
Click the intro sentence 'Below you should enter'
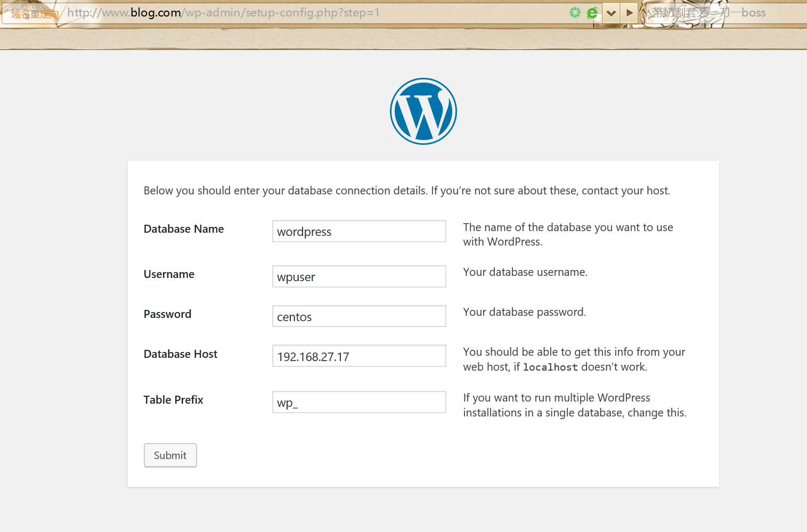tap(407, 191)
